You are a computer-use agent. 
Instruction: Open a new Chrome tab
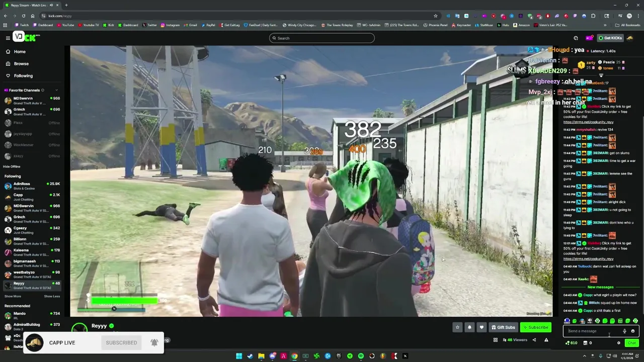tap(66, 5)
